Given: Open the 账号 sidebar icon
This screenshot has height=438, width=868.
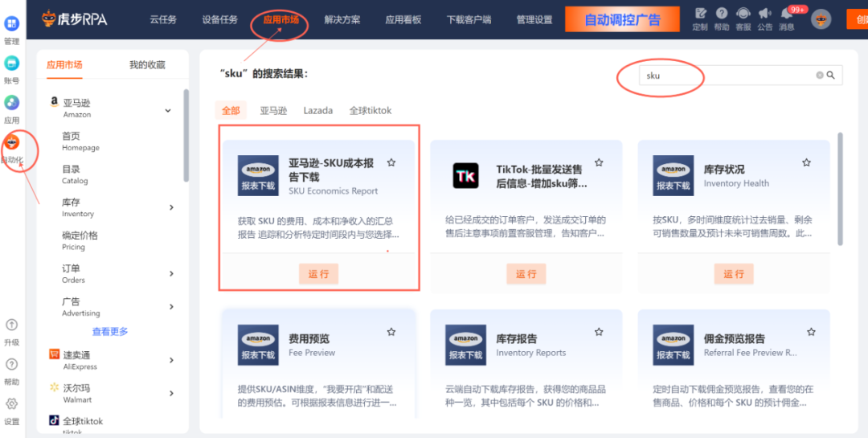Looking at the screenshot, I should click(x=11, y=63).
